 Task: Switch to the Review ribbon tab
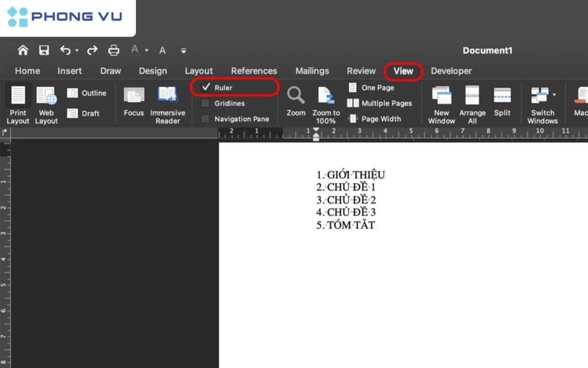pyautogui.click(x=361, y=71)
